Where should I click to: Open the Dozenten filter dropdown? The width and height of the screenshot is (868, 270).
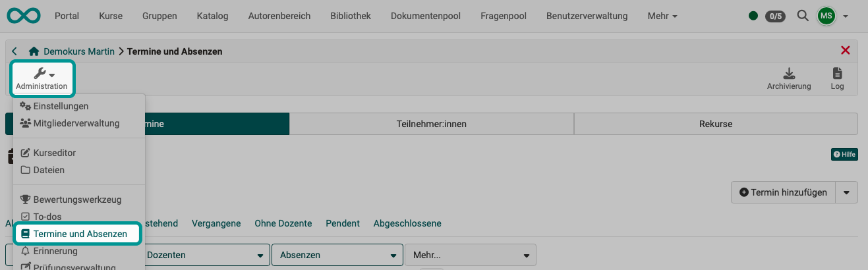pyautogui.click(x=206, y=255)
